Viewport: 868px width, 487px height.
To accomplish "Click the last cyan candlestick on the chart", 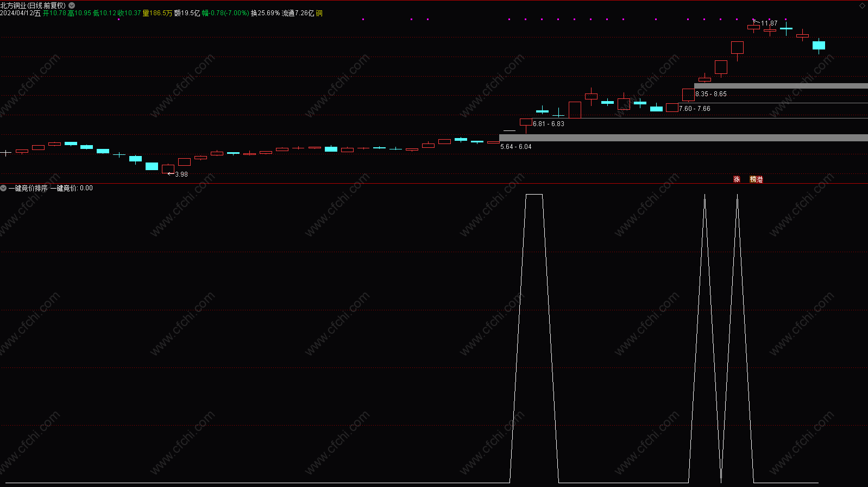I will coord(819,46).
